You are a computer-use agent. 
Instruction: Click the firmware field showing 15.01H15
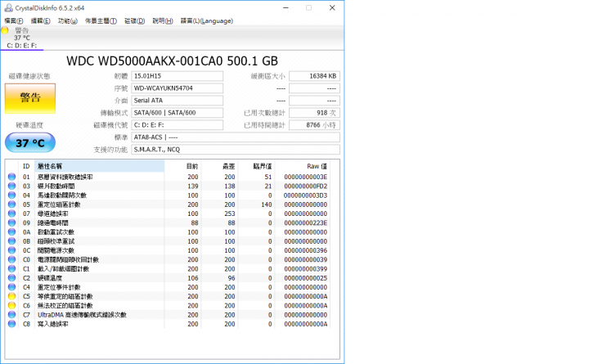click(177, 76)
